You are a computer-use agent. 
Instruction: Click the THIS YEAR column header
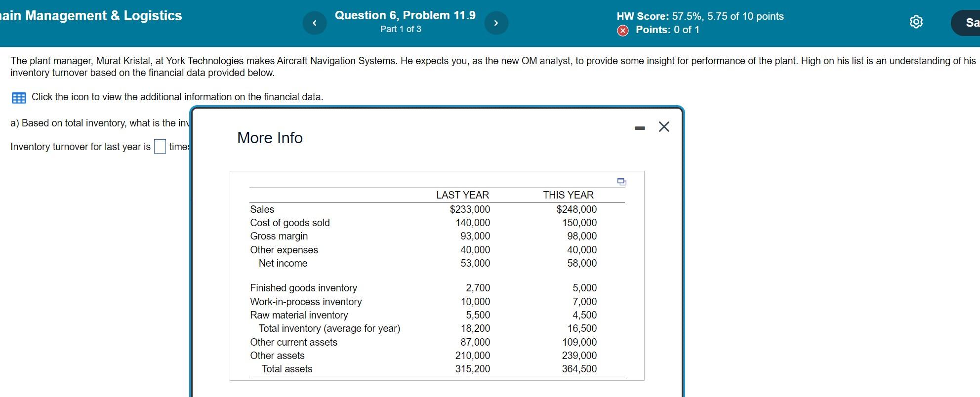coord(568,195)
